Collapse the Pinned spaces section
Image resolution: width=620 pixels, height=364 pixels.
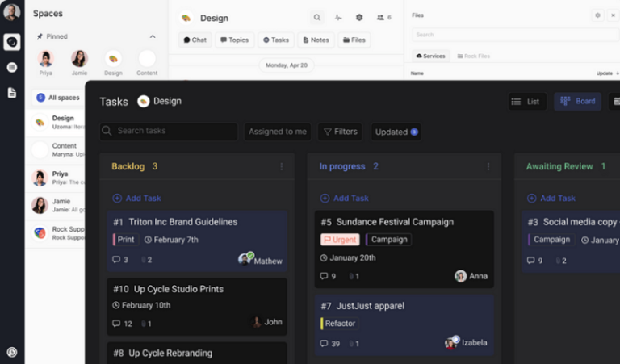[153, 36]
